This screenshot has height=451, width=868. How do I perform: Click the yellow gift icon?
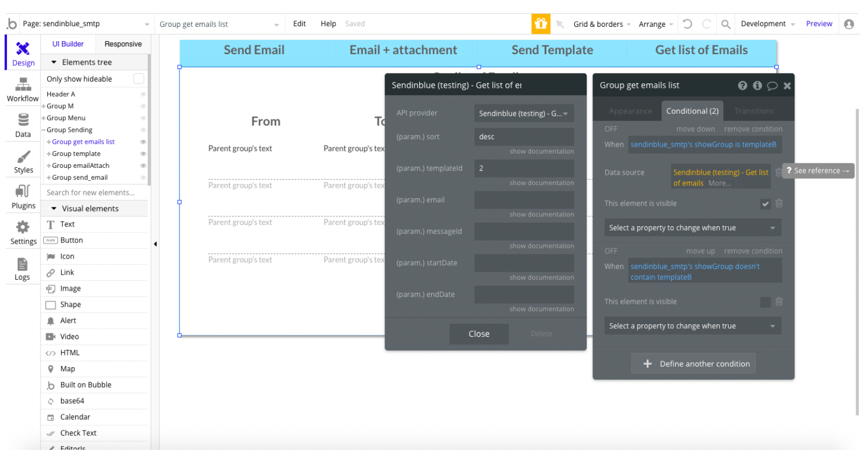pos(541,24)
